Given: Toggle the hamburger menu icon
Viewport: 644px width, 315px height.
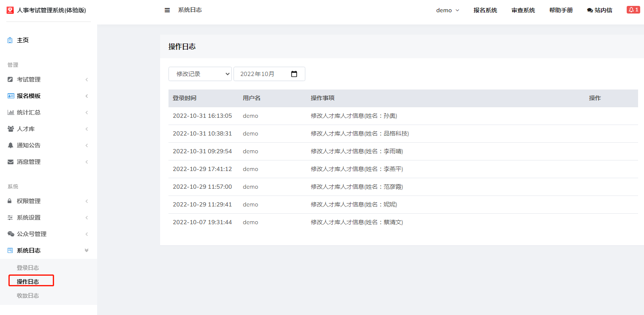Looking at the screenshot, I should tap(167, 10).
